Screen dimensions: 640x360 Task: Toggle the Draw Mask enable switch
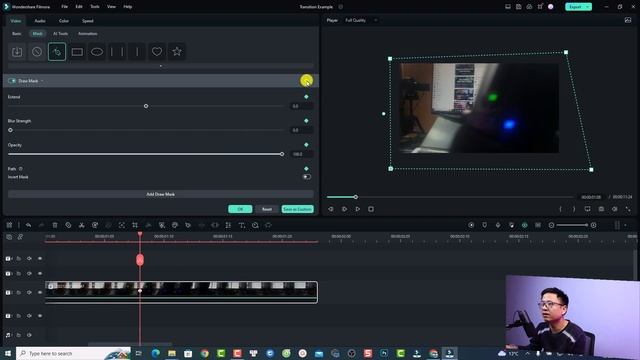coord(12,81)
